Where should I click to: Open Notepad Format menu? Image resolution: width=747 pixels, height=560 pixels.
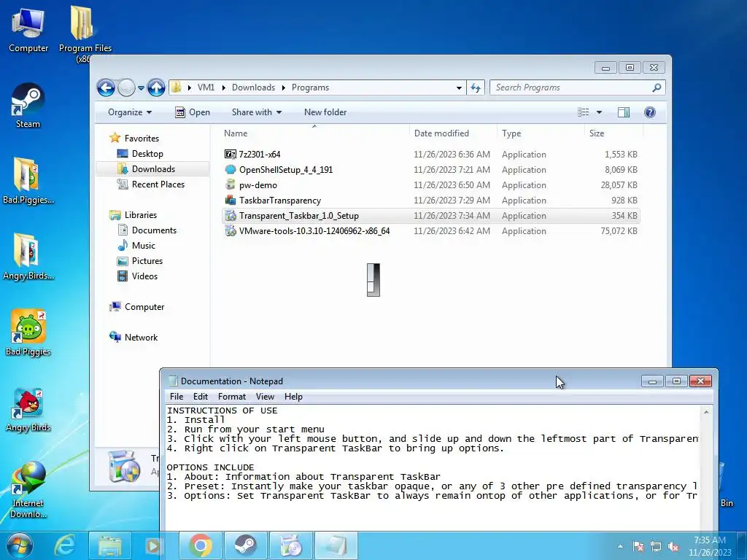[x=231, y=397]
